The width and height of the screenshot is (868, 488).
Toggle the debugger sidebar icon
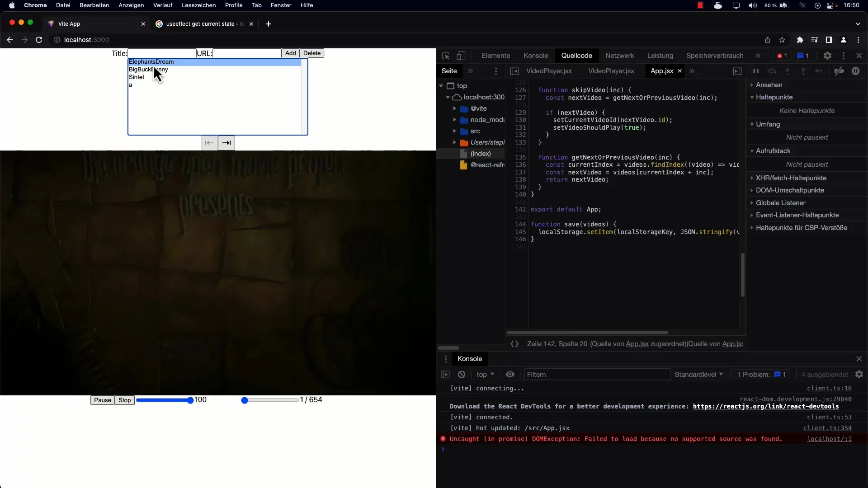click(737, 71)
